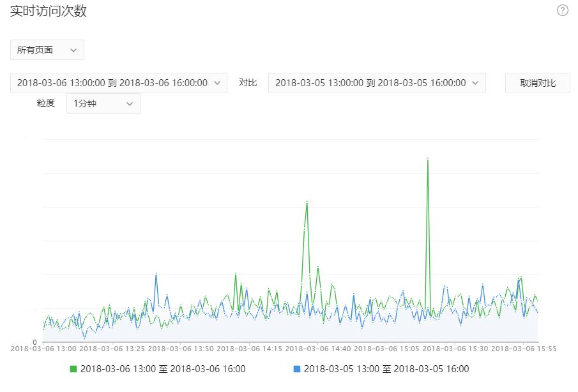Click the 2018-03-06 15:55 axis label
This screenshot has width=578, height=392.
point(524,349)
